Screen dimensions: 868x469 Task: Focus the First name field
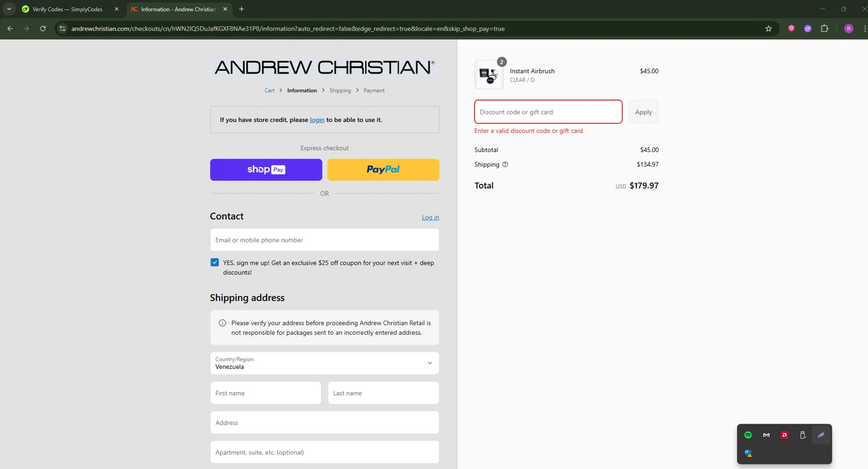pos(266,393)
